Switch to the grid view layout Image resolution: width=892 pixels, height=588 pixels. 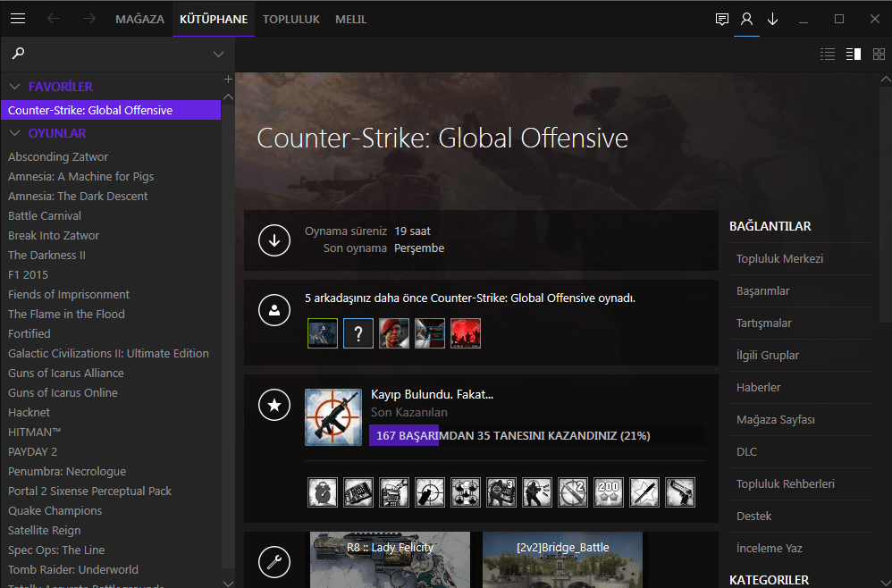coord(879,54)
